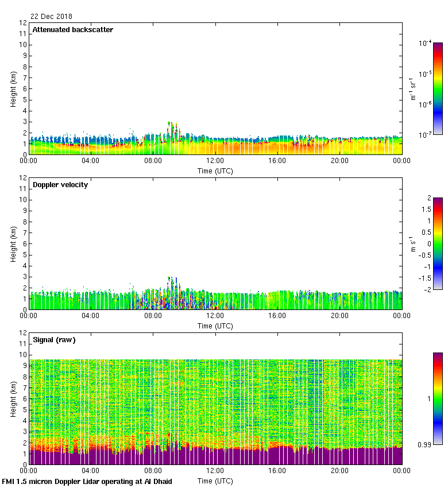The width and height of the screenshot is (448, 488).
Task: Click the Attenuated backscatter panel title
Action: [x=72, y=30]
